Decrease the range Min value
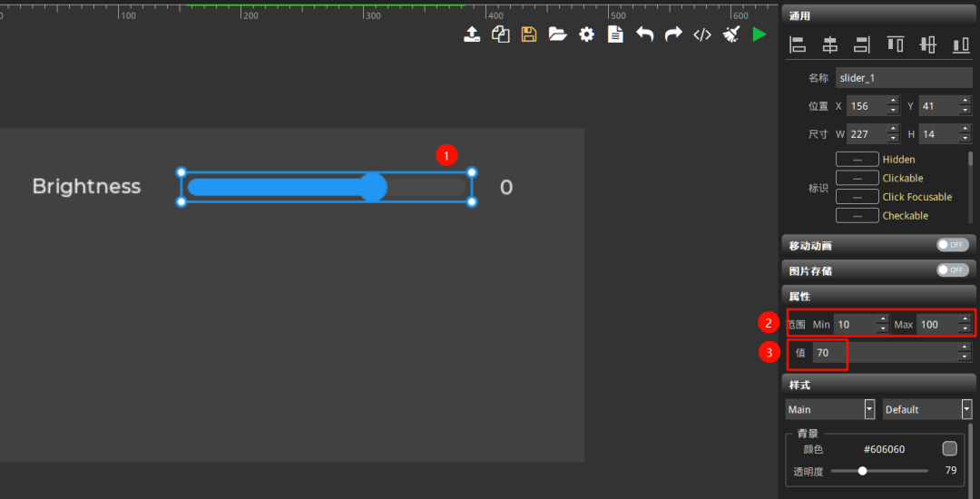This screenshot has width=980, height=499. 883,329
